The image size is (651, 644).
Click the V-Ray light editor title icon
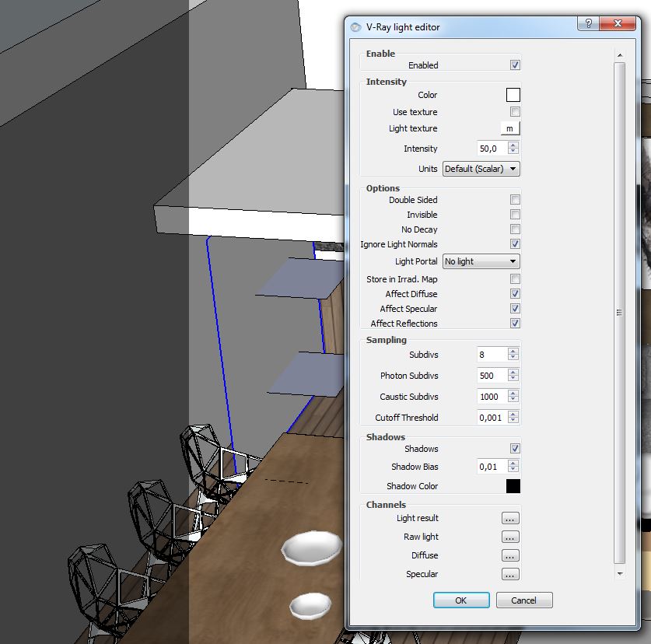click(x=356, y=26)
